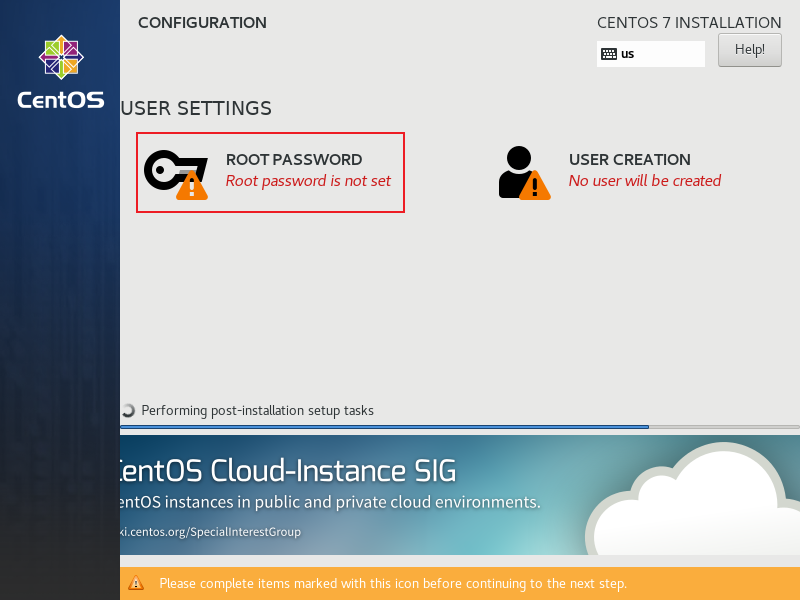This screenshot has width=800, height=600.
Task: Click the 'public and private cloud environments' banner line
Action: pos(330,502)
